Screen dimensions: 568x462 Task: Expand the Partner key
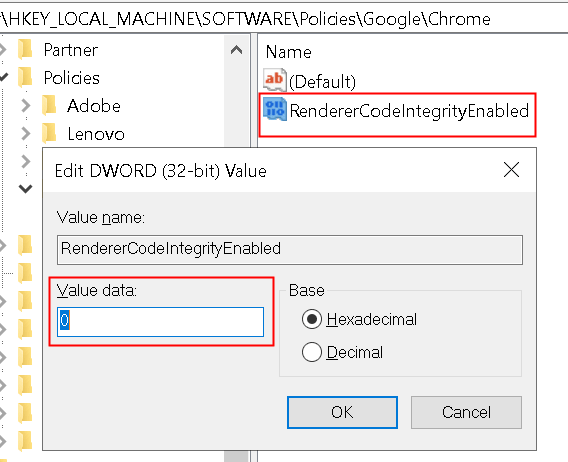(3, 49)
